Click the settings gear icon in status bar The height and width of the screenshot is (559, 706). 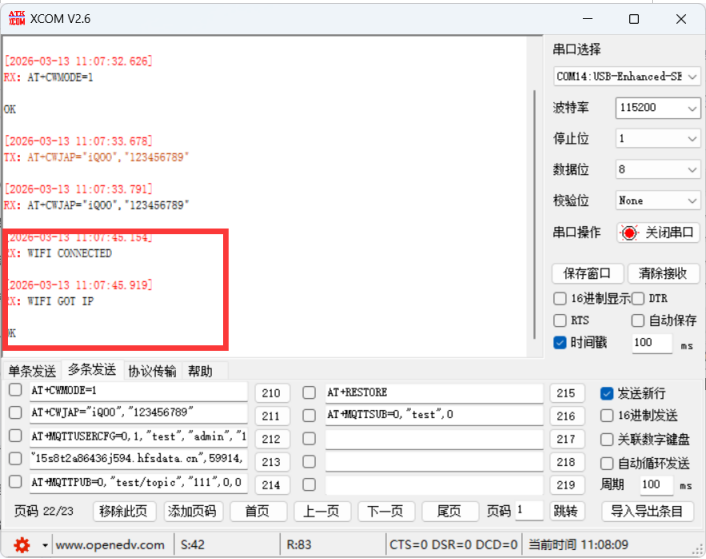pyautogui.click(x=22, y=545)
